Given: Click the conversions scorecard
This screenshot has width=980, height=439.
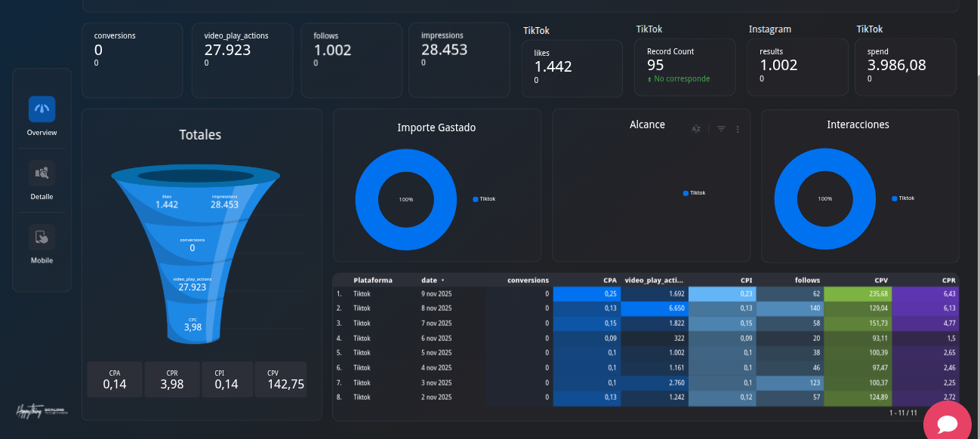Looking at the screenshot, I should [132, 60].
